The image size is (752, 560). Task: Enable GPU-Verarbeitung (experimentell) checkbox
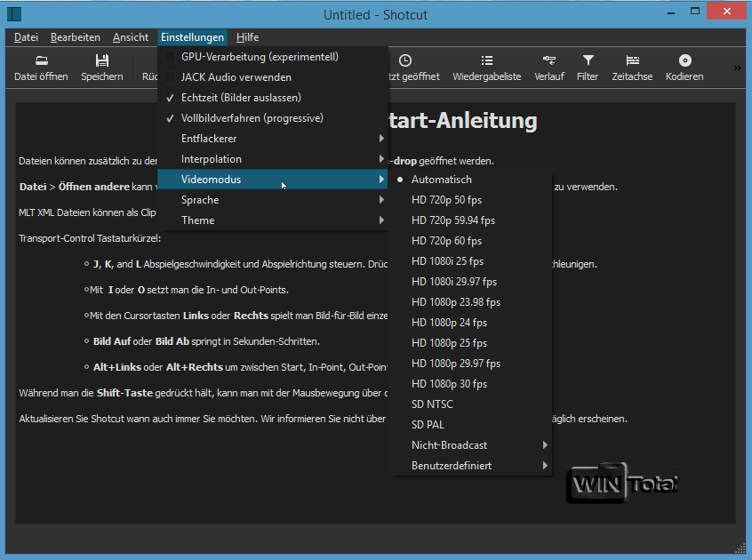(x=171, y=57)
